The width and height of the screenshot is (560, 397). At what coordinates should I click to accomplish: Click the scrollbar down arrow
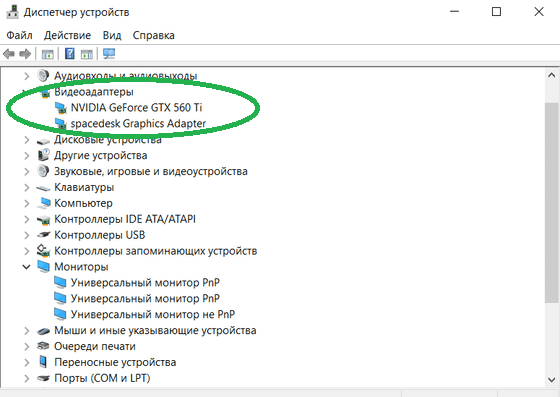point(551,380)
